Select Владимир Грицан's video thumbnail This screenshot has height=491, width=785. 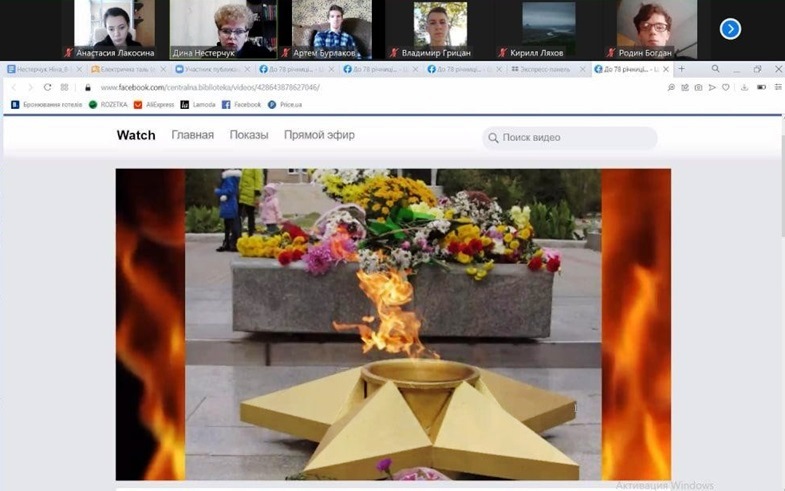[x=441, y=29]
